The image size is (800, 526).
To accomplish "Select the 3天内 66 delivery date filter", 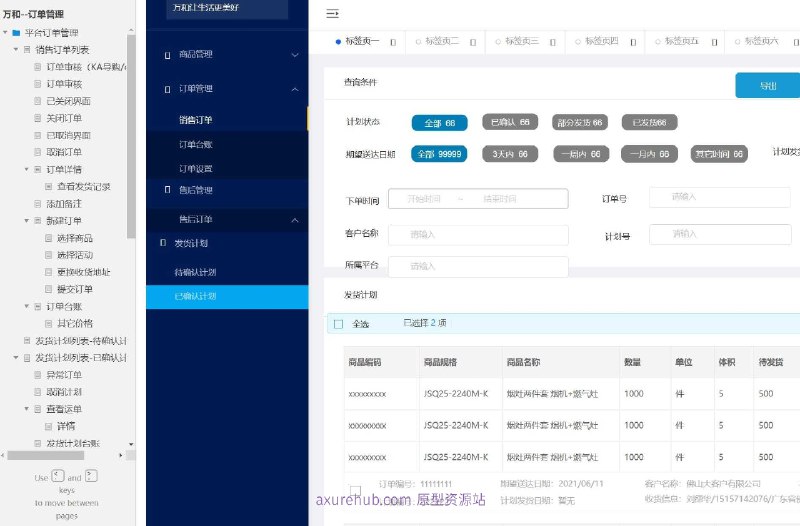I will click(510, 154).
